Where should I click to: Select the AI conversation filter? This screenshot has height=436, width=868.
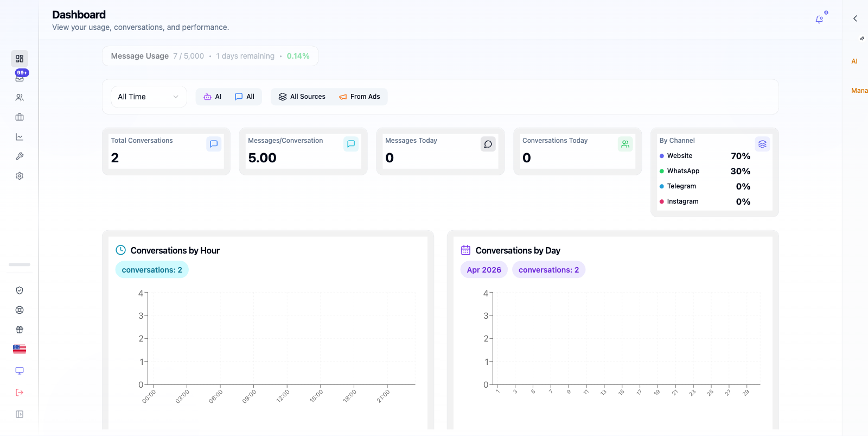pyautogui.click(x=213, y=97)
